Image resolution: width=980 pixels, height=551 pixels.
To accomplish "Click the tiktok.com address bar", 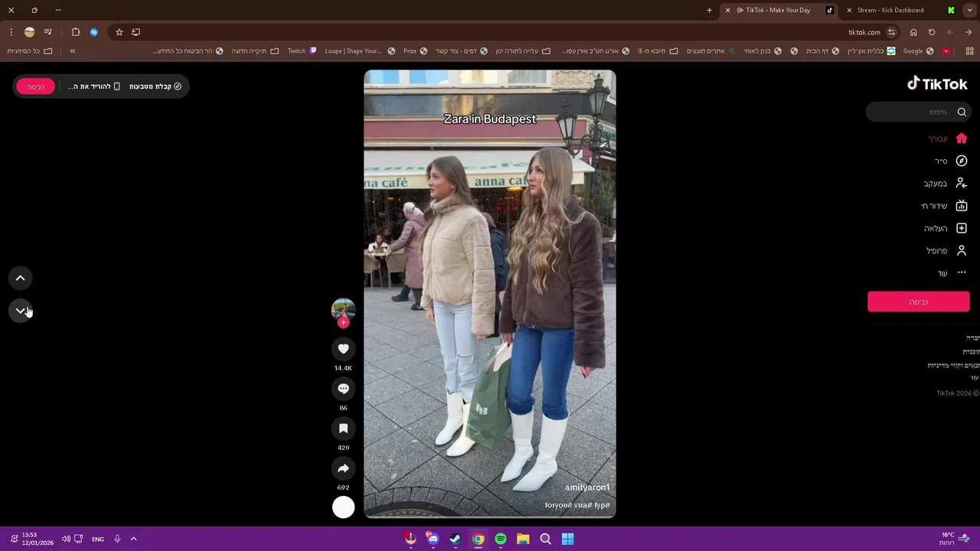I will (505, 32).
